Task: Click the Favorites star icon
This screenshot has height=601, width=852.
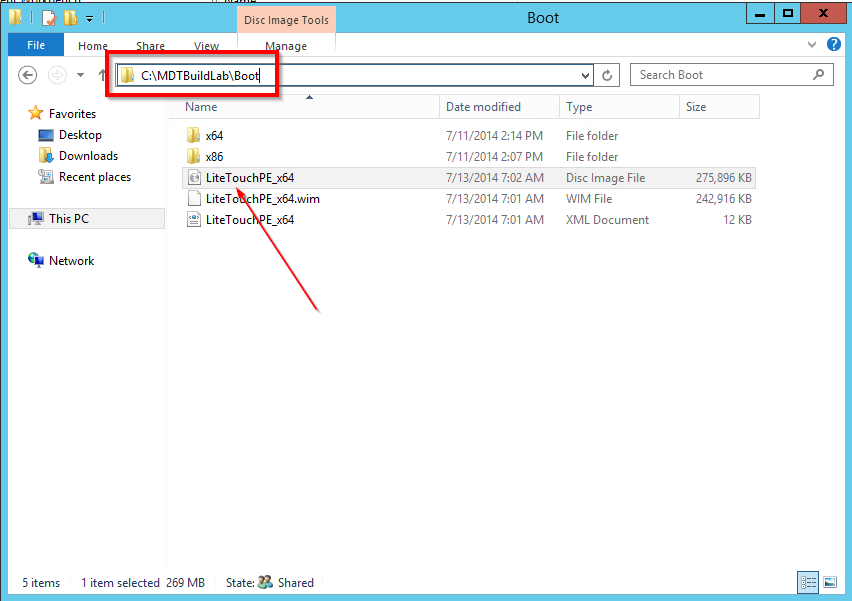Action: pyautogui.click(x=36, y=113)
